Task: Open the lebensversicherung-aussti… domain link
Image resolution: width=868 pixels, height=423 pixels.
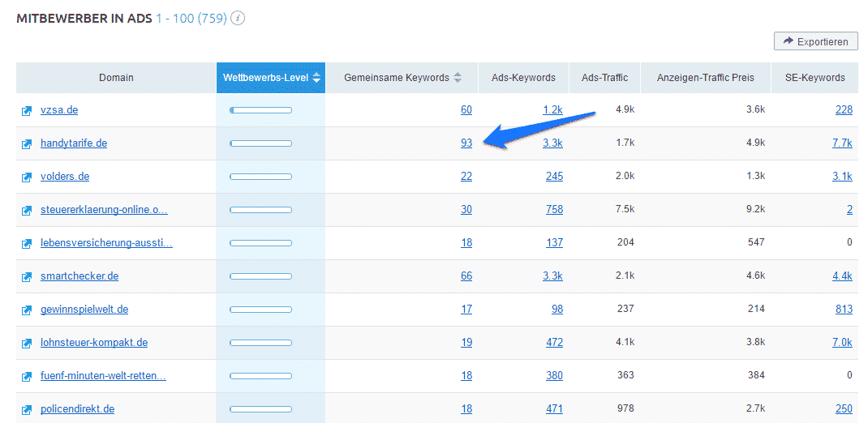Action: [106, 243]
